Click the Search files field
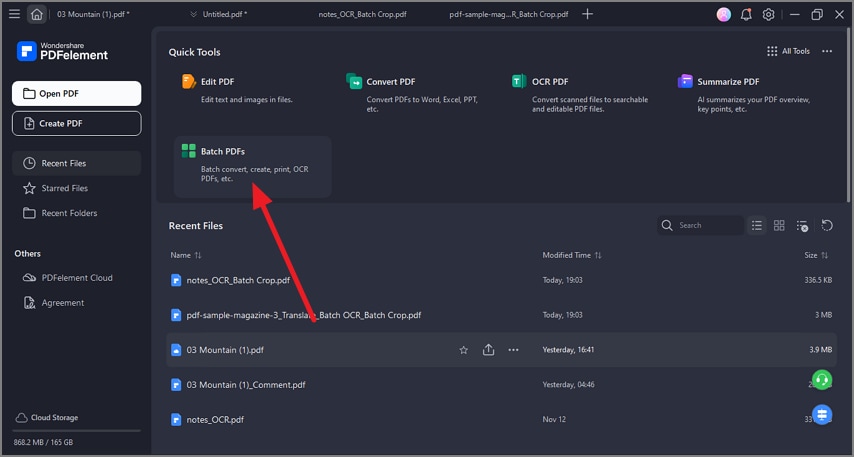This screenshot has width=854, height=457. click(708, 226)
